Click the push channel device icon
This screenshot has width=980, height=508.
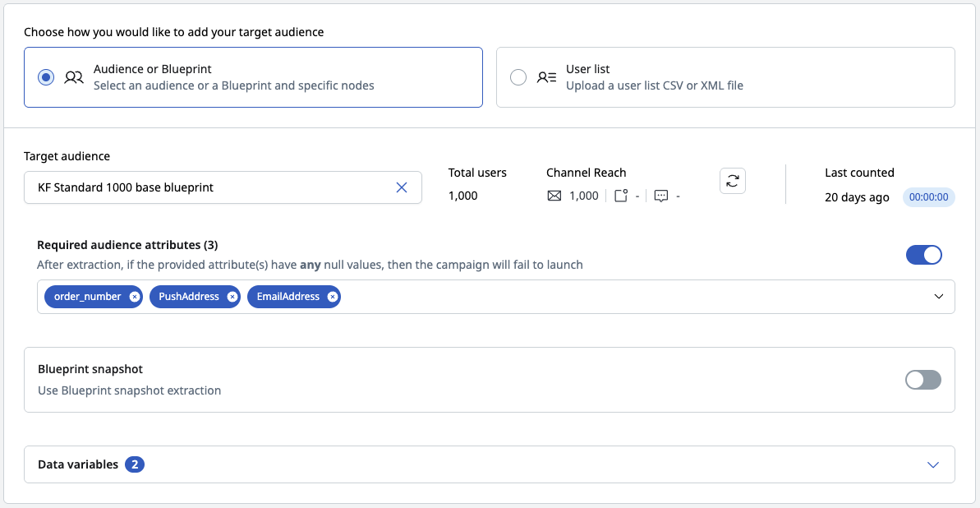(x=621, y=196)
